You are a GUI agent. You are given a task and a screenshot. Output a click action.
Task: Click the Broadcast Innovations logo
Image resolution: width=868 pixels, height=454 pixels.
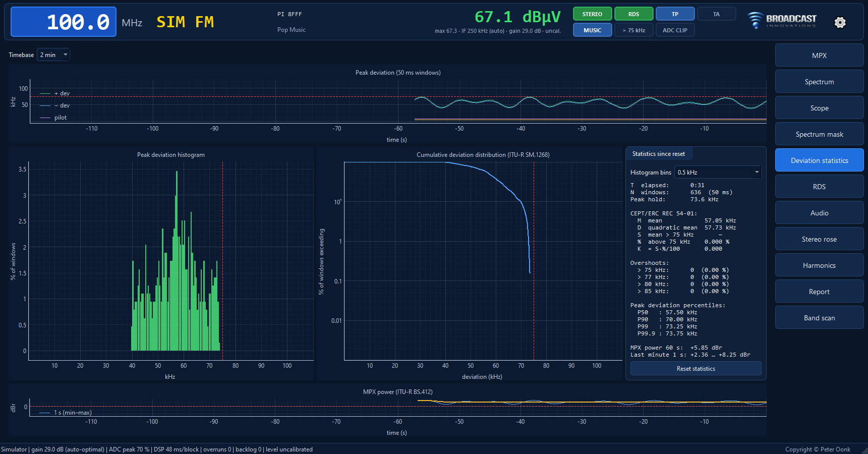pyautogui.click(x=782, y=20)
